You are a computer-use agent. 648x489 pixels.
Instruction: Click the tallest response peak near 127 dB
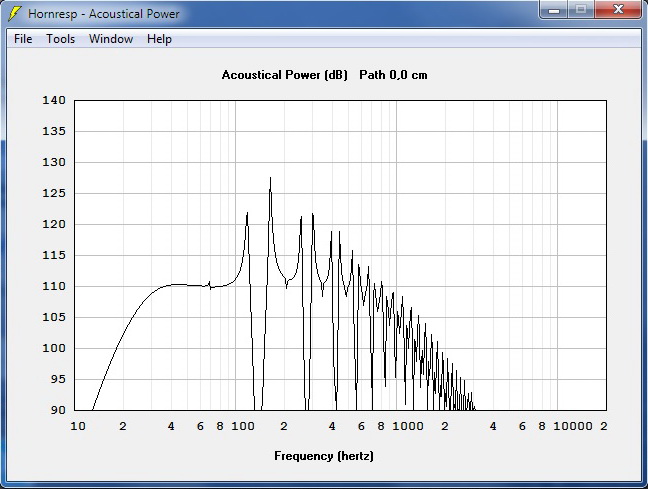pos(270,179)
